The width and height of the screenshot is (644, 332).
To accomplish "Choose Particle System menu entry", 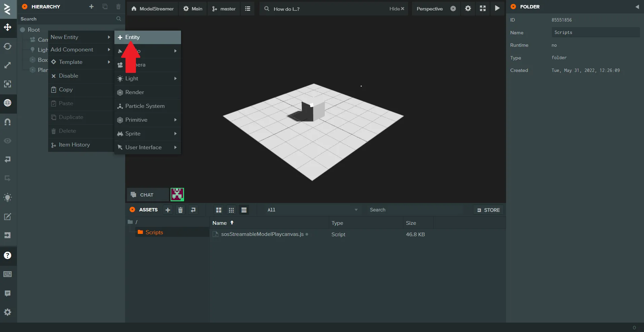I will (x=148, y=106).
